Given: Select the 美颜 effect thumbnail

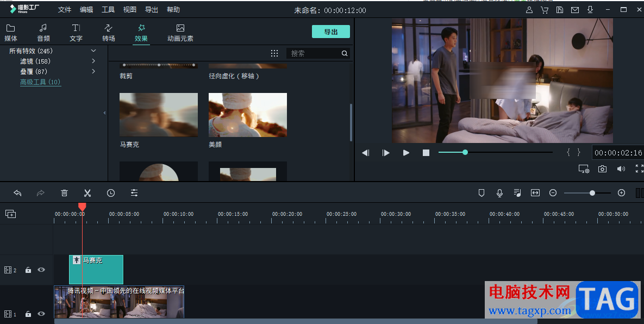Looking at the screenshot, I should point(248,115).
